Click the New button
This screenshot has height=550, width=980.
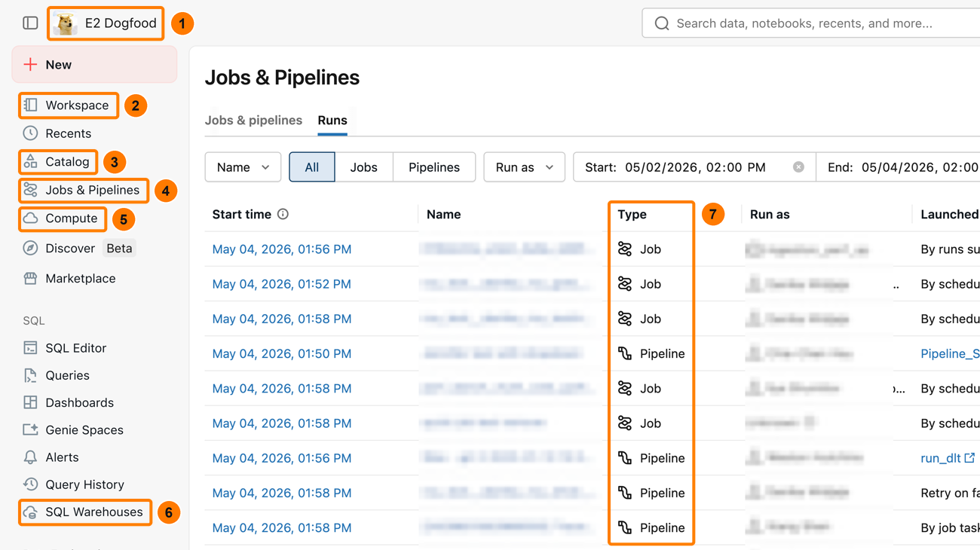(x=94, y=65)
